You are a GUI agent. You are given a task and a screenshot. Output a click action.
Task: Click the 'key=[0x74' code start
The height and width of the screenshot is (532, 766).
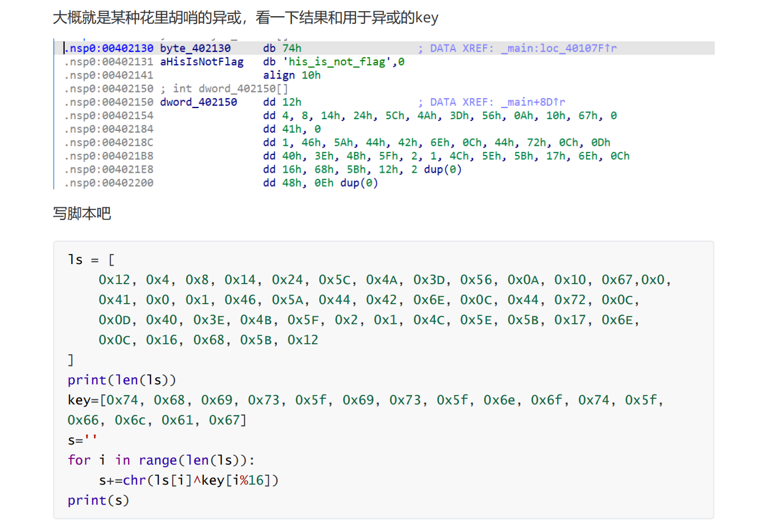tap(103, 400)
